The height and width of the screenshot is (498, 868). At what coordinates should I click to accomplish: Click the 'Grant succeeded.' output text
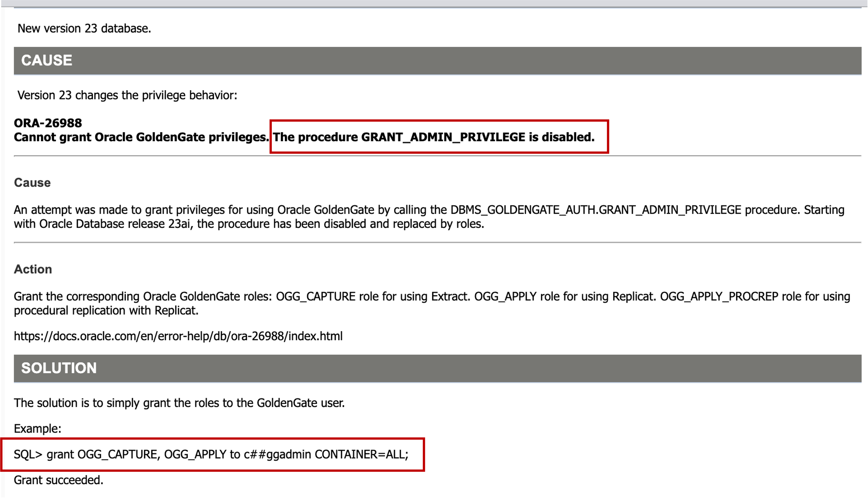(58, 480)
